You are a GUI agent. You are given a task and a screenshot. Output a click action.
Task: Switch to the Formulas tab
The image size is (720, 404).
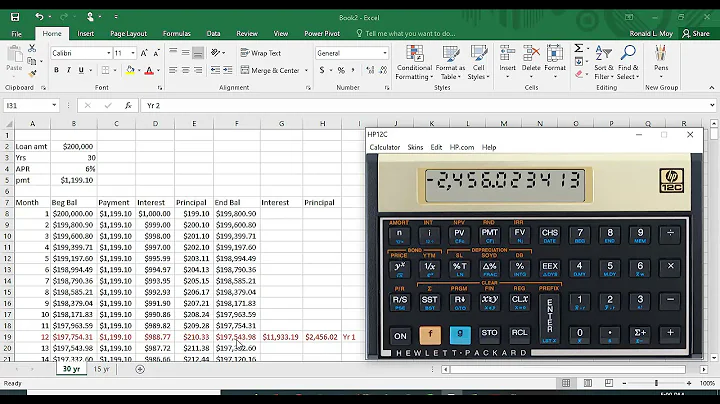click(176, 34)
